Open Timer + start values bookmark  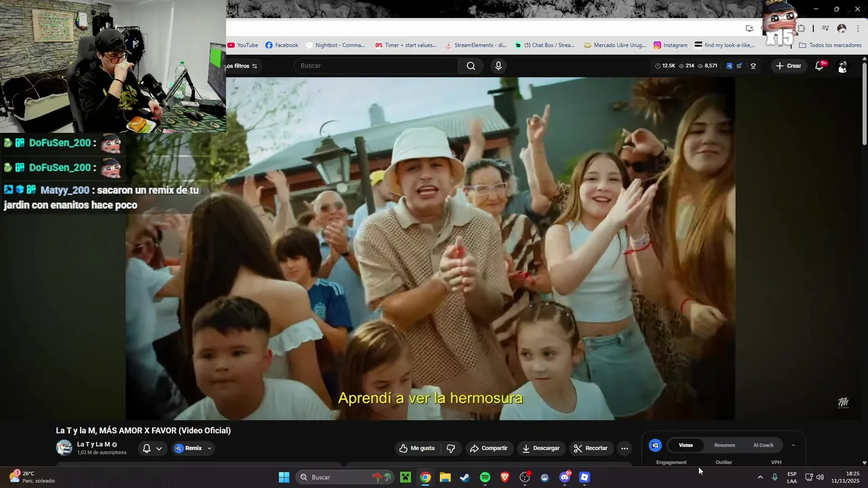[406, 45]
